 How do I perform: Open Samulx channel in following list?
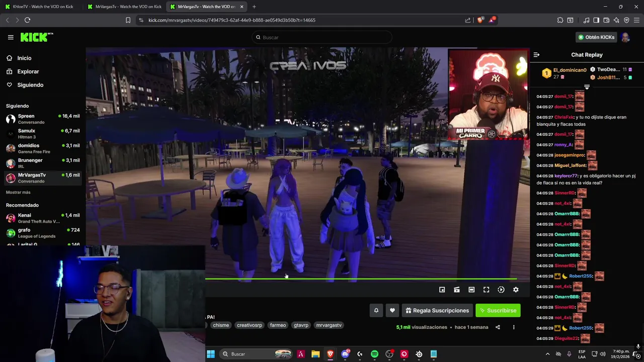pos(43,134)
